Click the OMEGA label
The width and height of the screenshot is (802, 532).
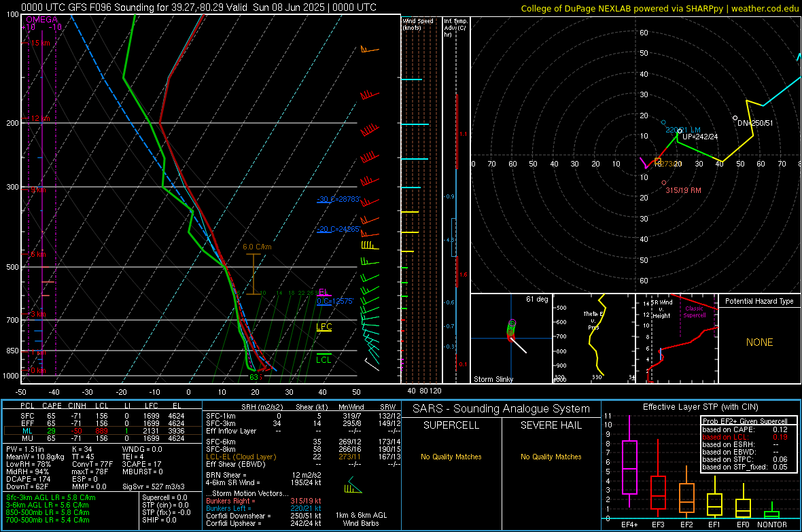(41, 20)
